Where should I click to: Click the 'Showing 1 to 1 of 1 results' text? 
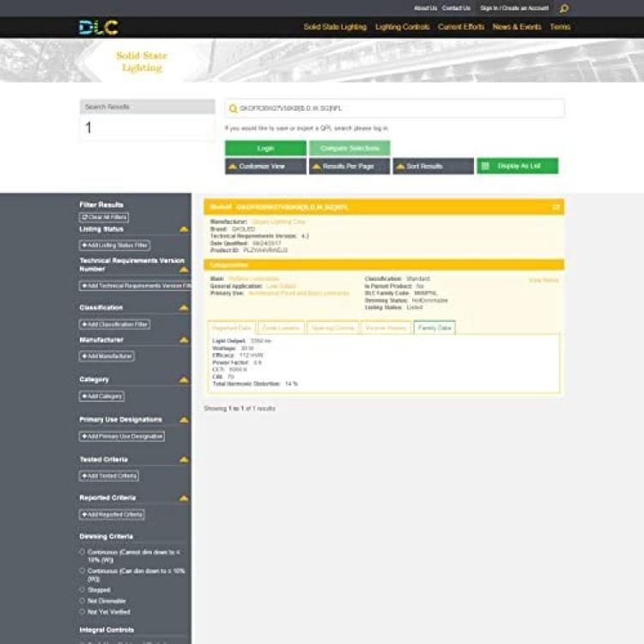coord(240,409)
